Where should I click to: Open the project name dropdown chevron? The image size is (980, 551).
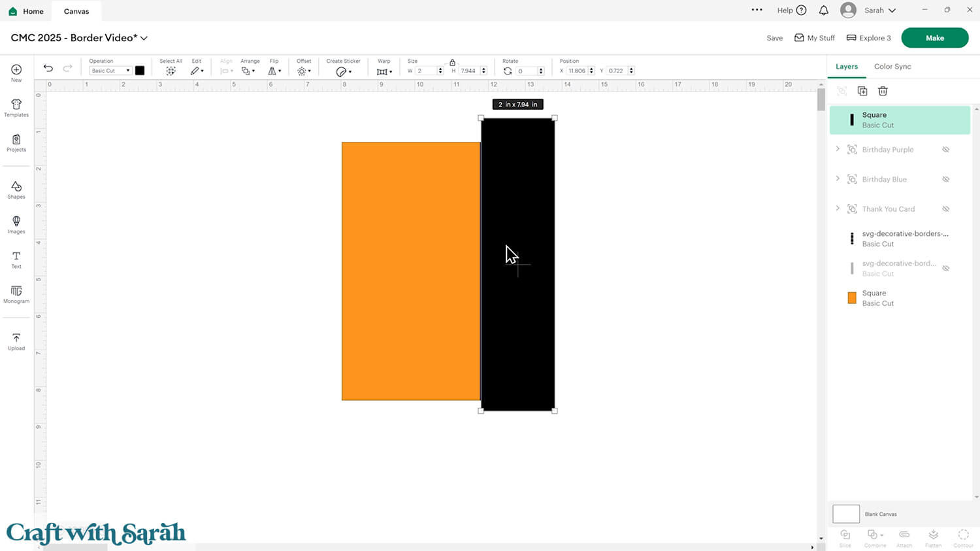(144, 38)
